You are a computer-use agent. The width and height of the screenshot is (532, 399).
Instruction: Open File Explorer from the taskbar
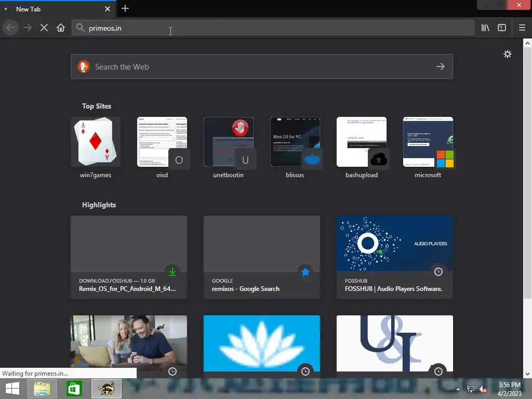(42, 389)
